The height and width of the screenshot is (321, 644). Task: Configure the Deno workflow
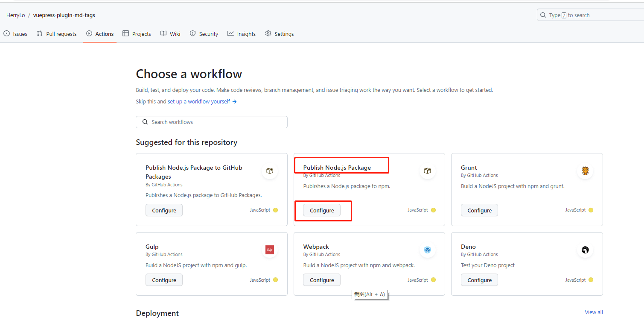(480, 280)
